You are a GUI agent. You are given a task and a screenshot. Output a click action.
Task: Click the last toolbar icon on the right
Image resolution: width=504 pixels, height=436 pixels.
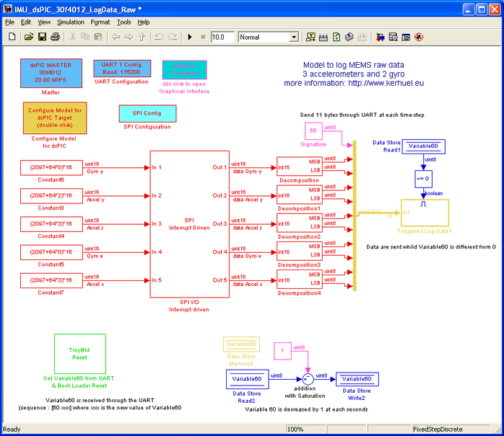click(x=419, y=37)
